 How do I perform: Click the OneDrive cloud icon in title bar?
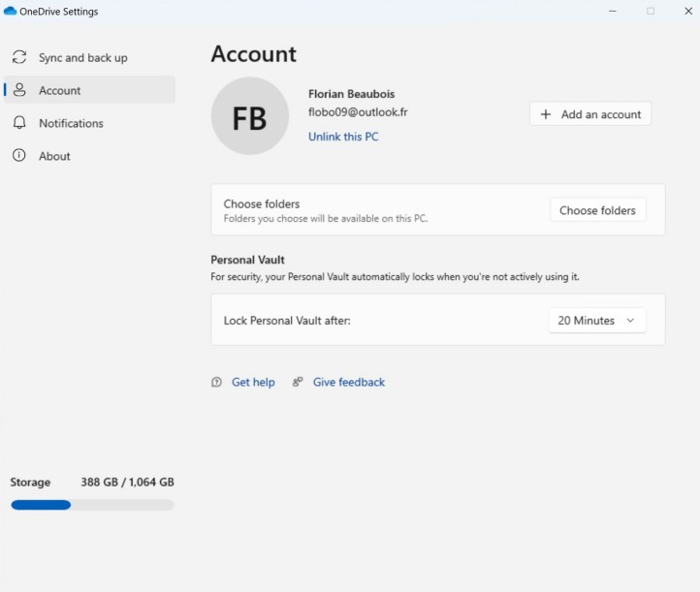coord(10,11)
